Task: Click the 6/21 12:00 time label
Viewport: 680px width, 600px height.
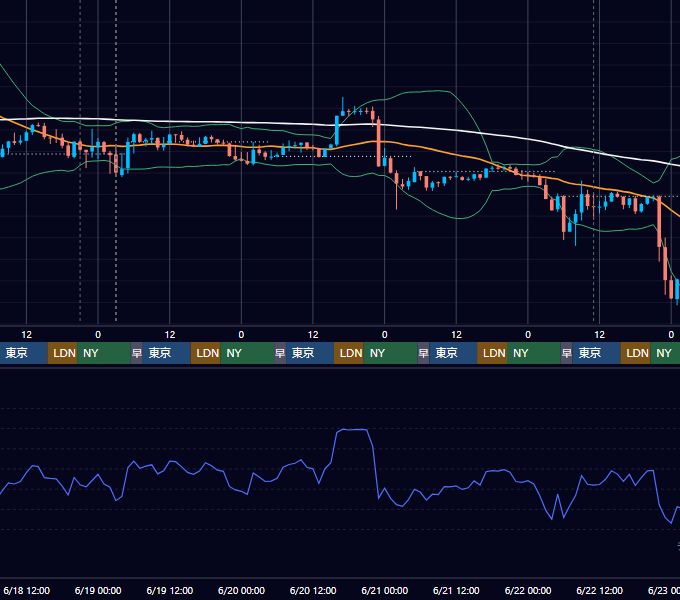Action: [456, 590]
